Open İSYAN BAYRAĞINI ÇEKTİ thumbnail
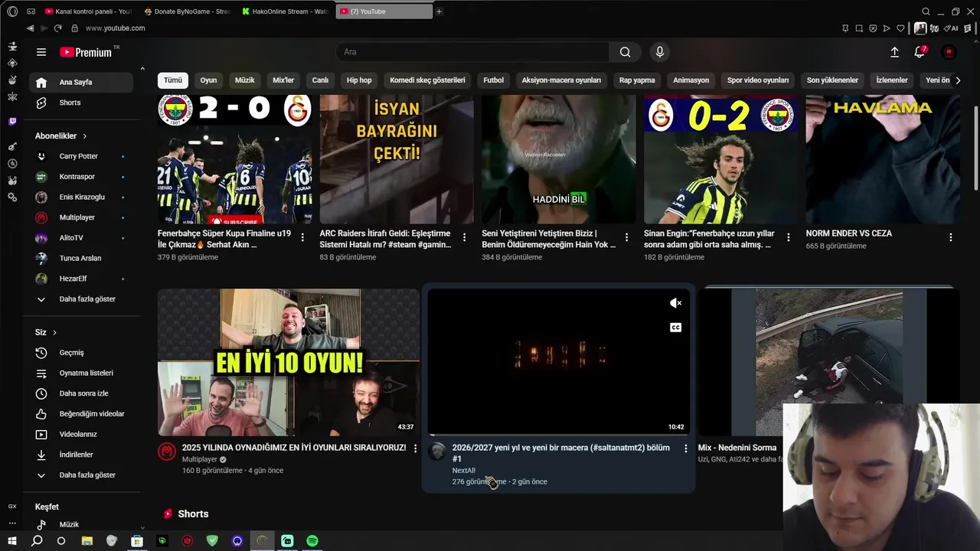 [x=397, y=159]
